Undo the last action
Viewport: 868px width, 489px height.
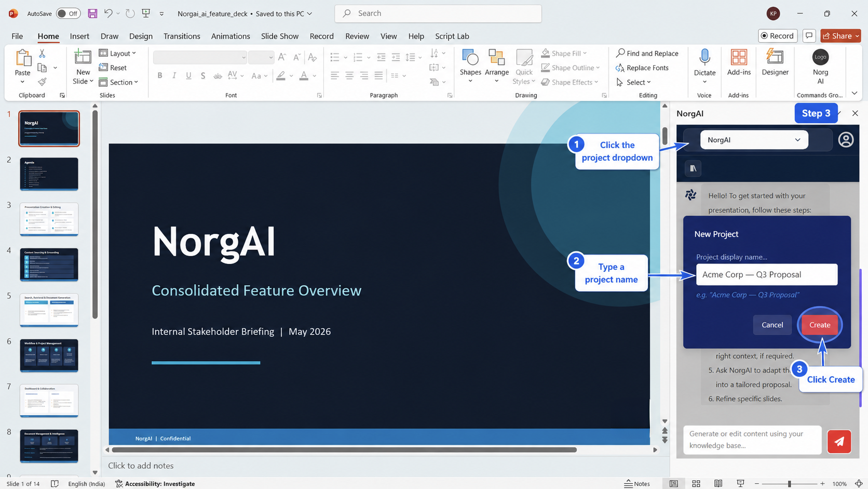(x=108, y=14)
